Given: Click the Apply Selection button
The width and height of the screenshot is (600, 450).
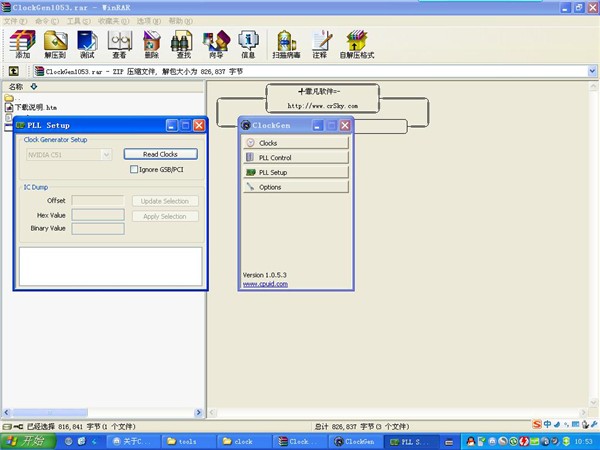Looking at the screenshot, I should pyautogui.click(x=165, y=216).
